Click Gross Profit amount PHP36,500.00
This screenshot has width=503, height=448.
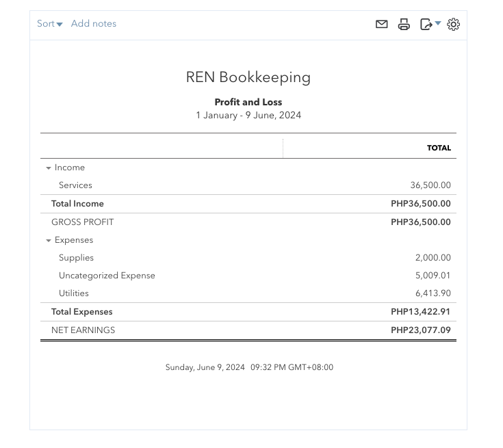click(x=421, y=222)
